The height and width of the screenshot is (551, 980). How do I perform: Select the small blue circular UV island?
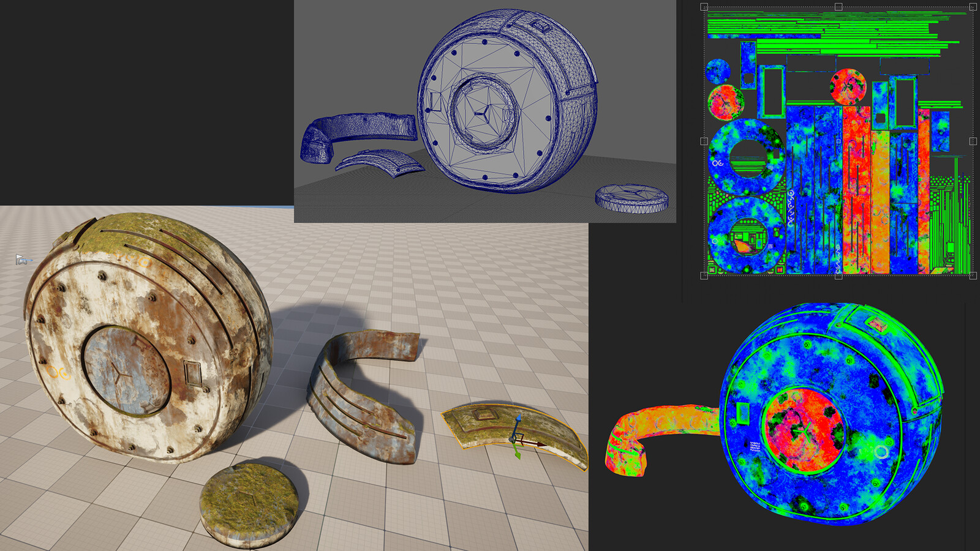point(718,71)
